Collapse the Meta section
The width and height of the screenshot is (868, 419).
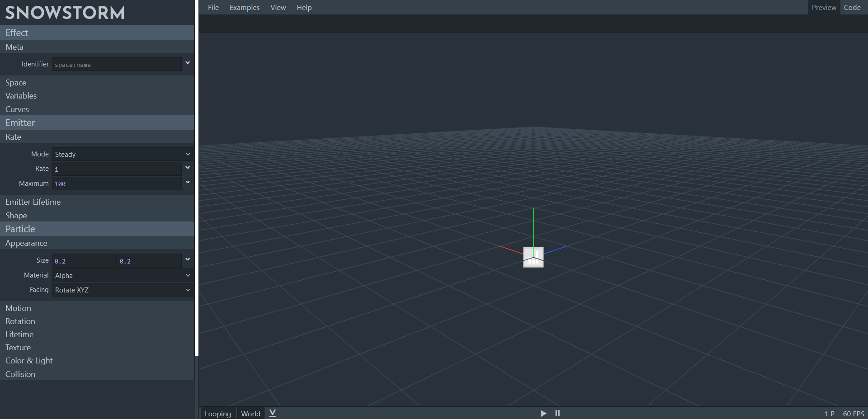[x=97, y=47]
